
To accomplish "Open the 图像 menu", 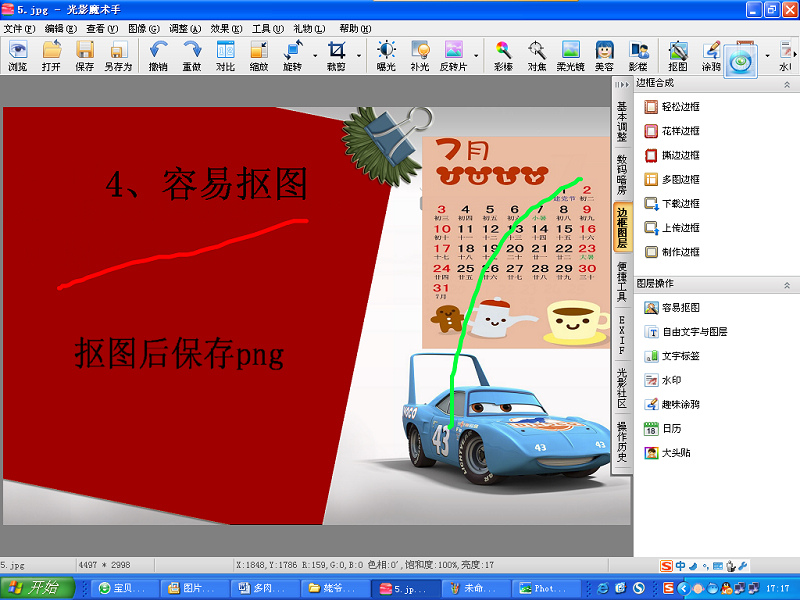I will click(x=143, y=29).
